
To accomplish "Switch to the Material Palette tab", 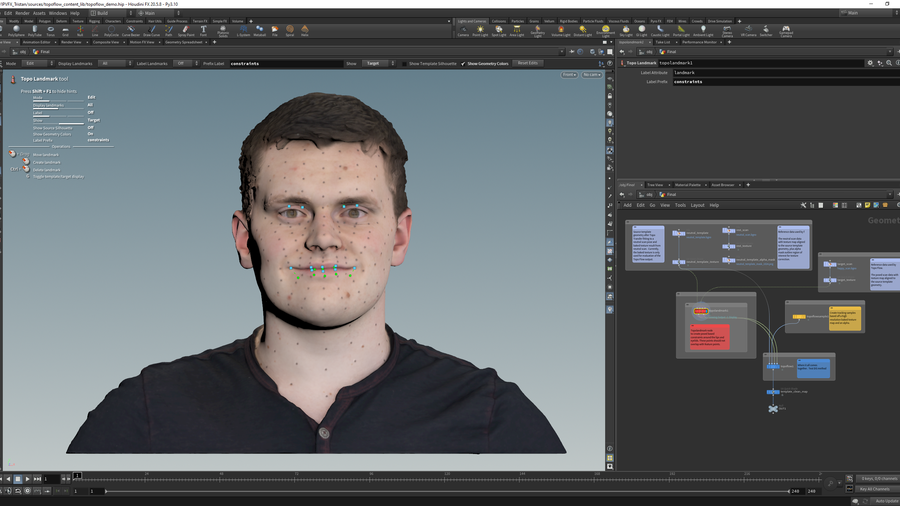I will tap(688, 185).
